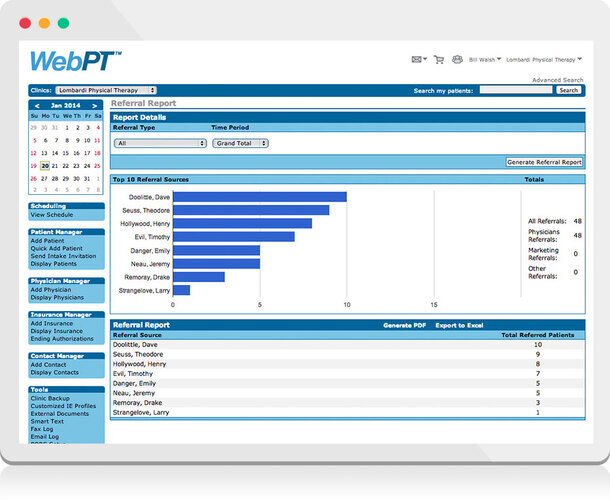Click Export to Excel
610x500 pixels.
click(459, 325)
